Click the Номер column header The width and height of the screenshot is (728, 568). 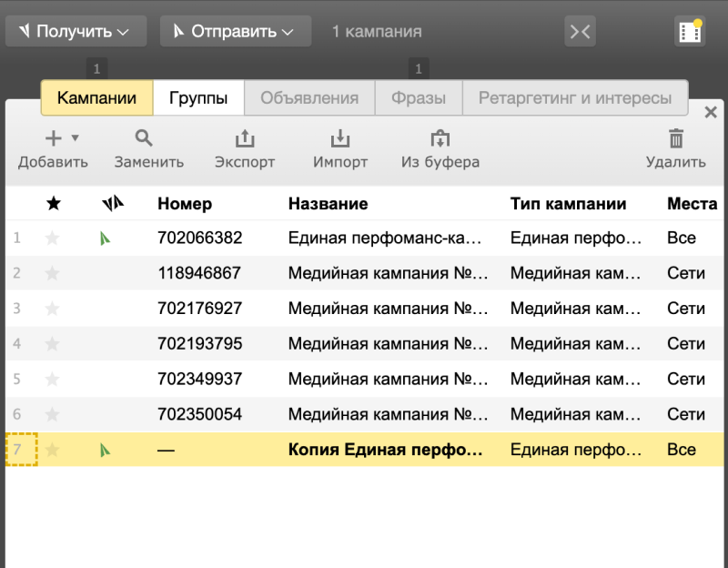185,204
